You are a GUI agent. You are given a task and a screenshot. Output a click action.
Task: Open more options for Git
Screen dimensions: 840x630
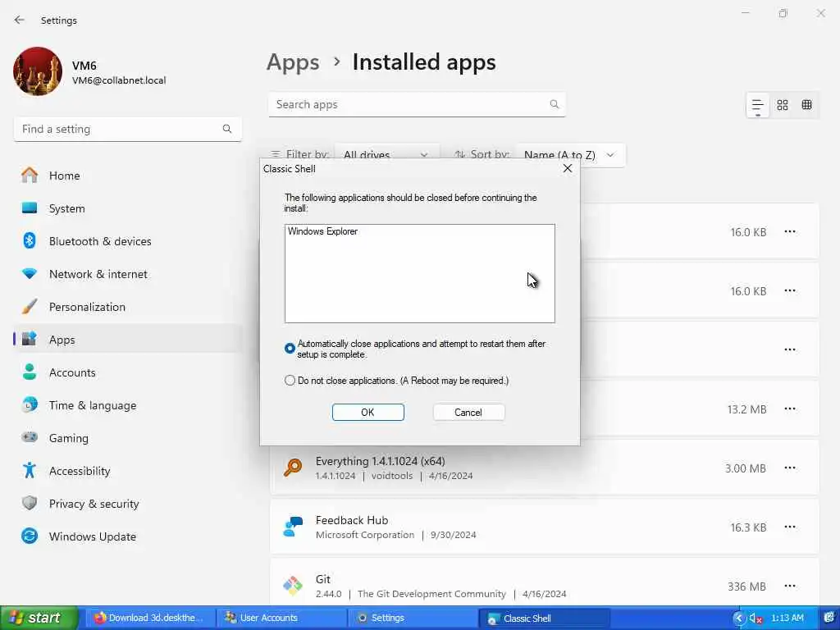click(790, 586)
